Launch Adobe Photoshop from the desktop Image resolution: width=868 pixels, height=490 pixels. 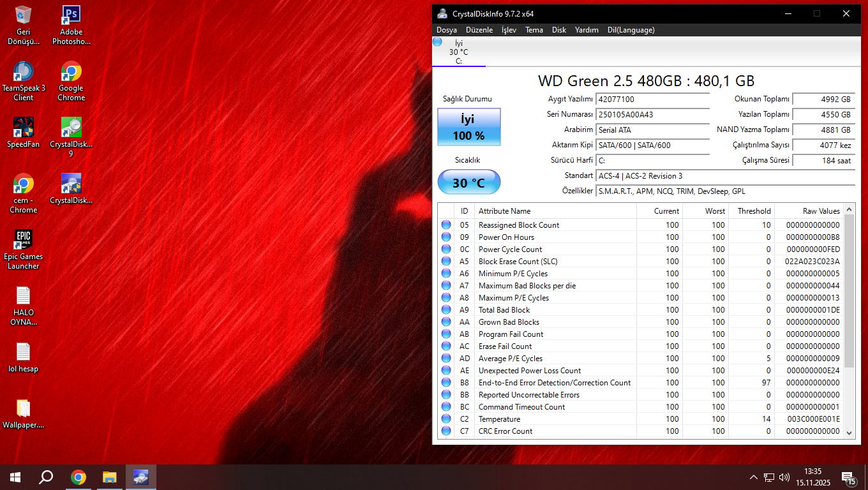click(71, 25)
